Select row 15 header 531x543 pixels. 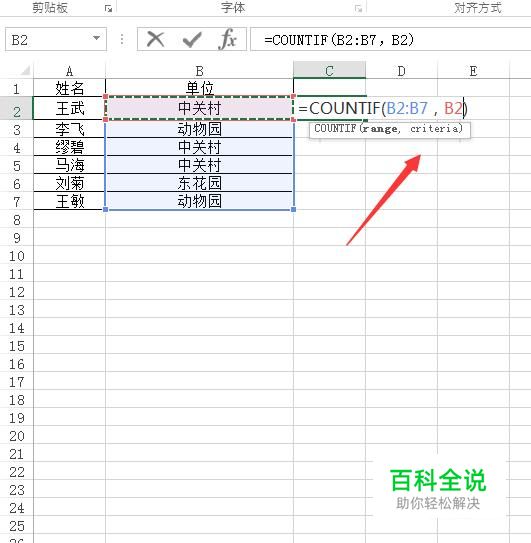17,346
